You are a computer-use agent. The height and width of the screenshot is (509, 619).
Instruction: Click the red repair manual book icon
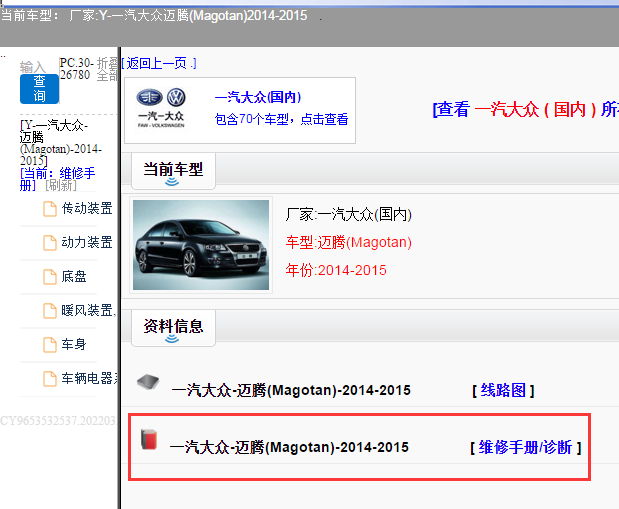tap(149, 439)
